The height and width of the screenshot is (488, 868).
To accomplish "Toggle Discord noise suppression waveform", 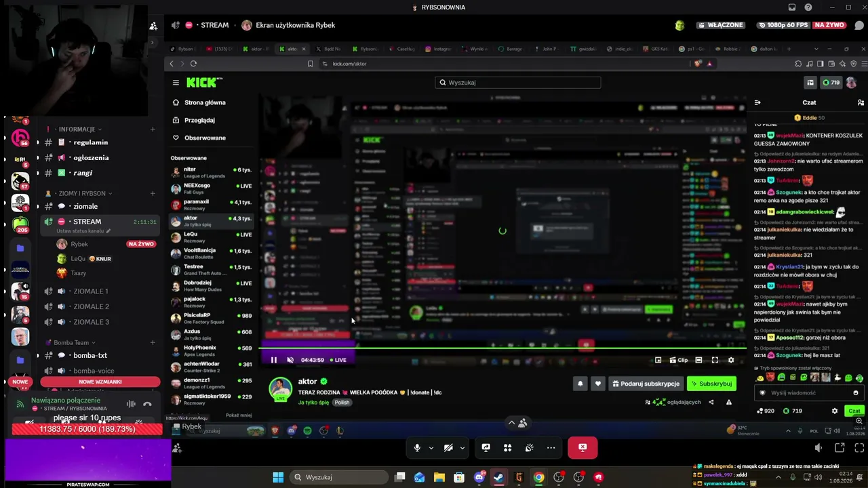I will click(x=131, y=404).
